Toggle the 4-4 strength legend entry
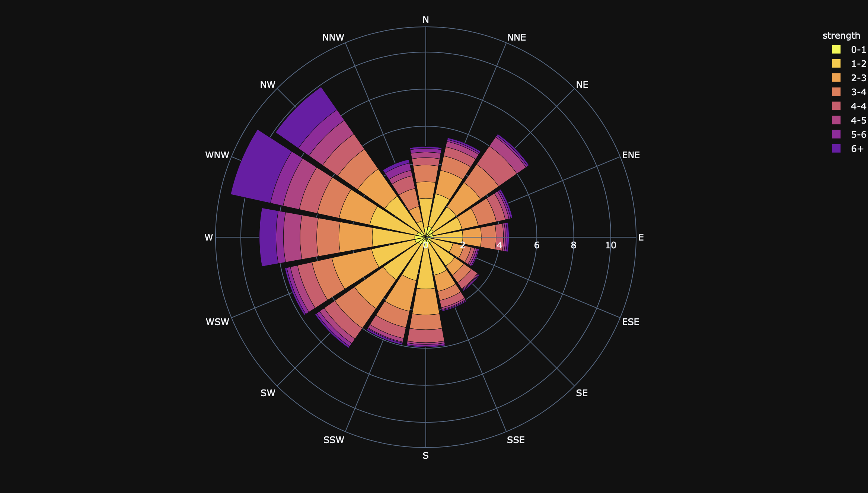 click(x=849, y=106)
